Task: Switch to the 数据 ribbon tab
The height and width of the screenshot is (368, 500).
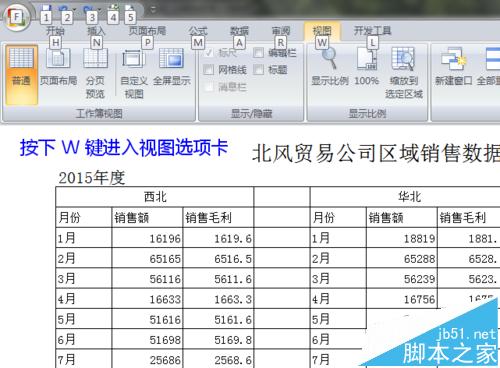Action: coord(239,31)
